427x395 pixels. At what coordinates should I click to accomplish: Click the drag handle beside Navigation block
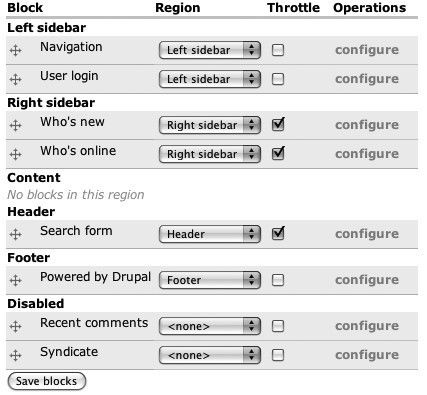point(16,51)
